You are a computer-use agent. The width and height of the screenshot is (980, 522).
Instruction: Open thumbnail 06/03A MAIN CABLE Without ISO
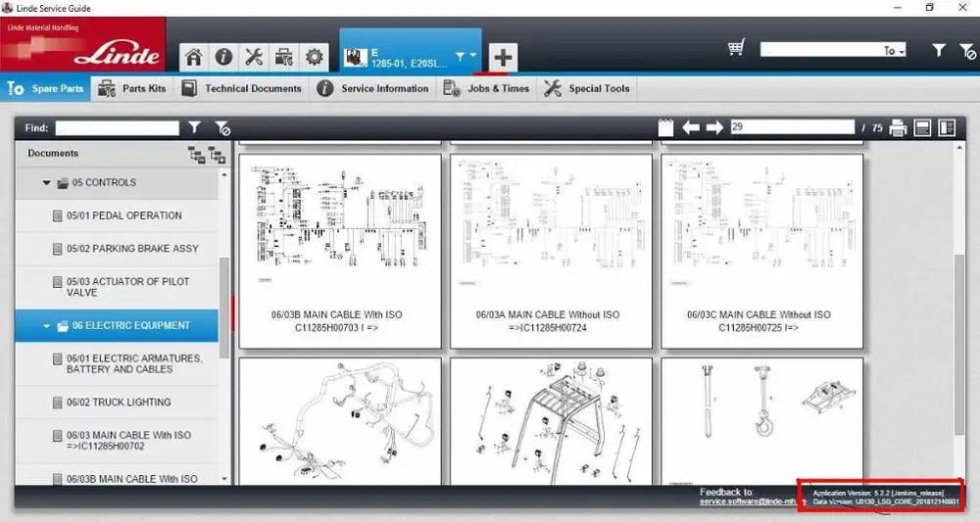551,251
